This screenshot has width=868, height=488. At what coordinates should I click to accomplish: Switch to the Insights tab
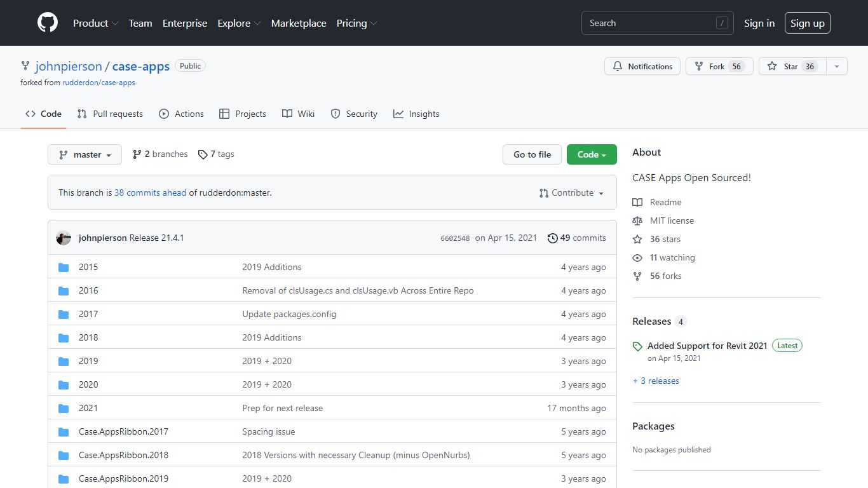[x=416, y=114]
